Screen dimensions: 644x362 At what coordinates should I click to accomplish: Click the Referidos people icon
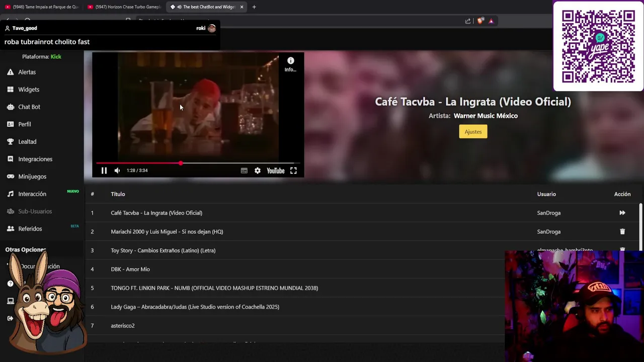point(10,229)
